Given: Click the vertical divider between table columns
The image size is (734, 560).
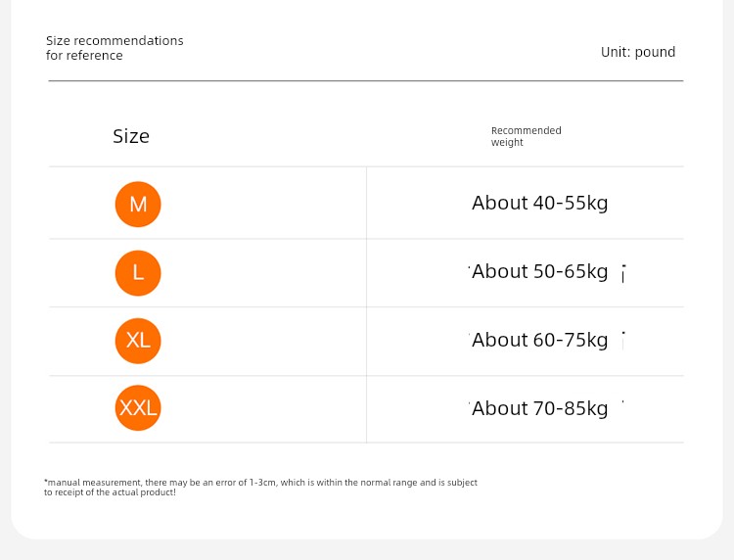Looking at the screenshot, I should pyautogui.click(x=366, y=303).
